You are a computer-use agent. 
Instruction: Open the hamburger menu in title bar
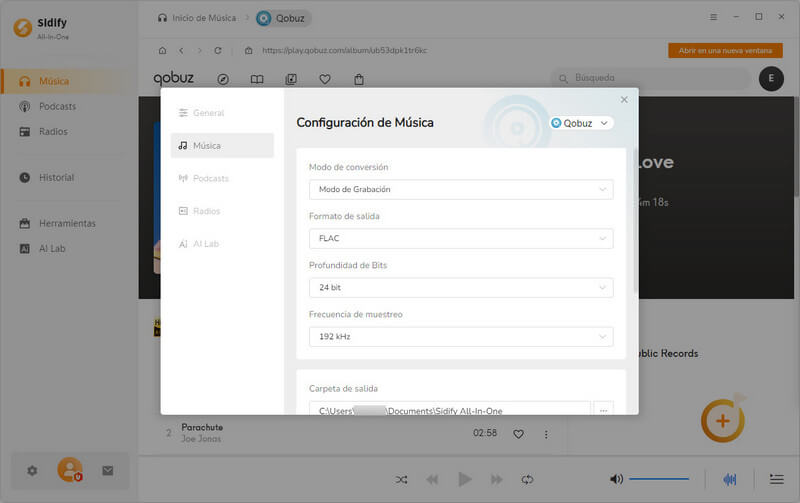click(713, 17)
